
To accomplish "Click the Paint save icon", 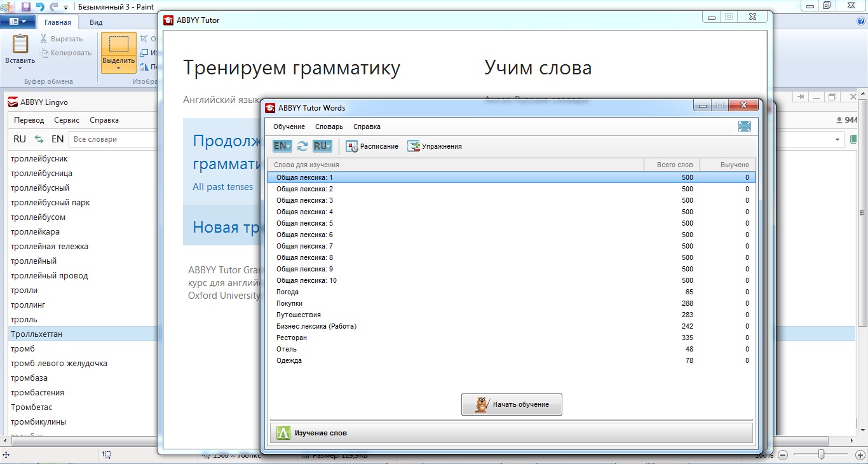I will click(26, 6).
